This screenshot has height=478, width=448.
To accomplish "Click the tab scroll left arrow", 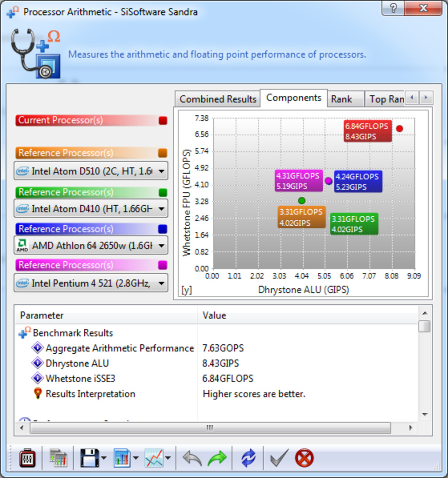I will coord(412,98).
